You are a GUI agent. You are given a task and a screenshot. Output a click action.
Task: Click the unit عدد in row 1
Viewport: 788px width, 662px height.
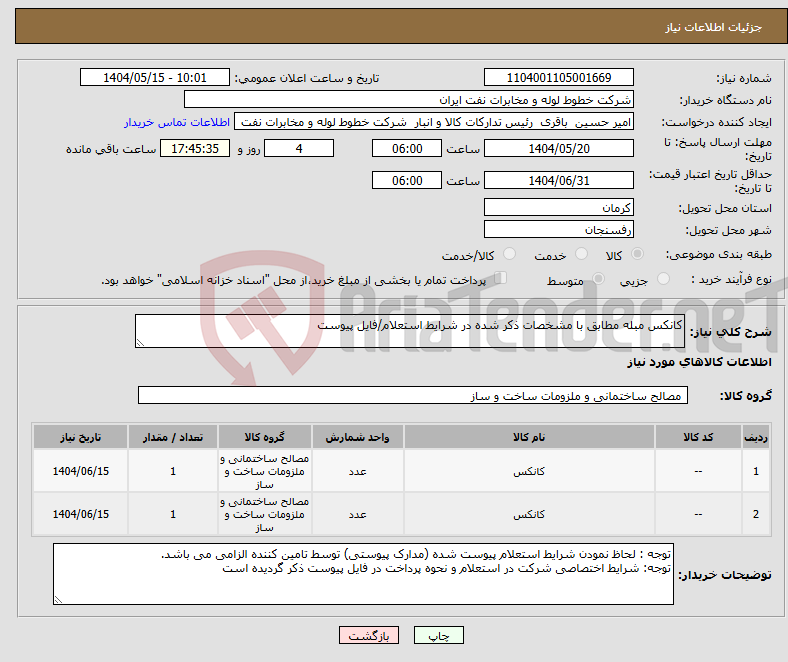357,471
